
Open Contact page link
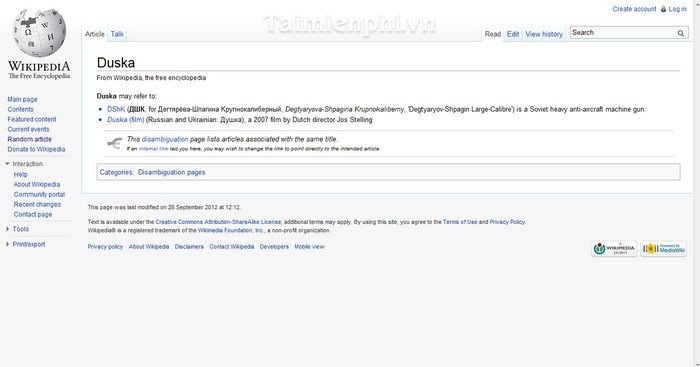pos(33,214)
